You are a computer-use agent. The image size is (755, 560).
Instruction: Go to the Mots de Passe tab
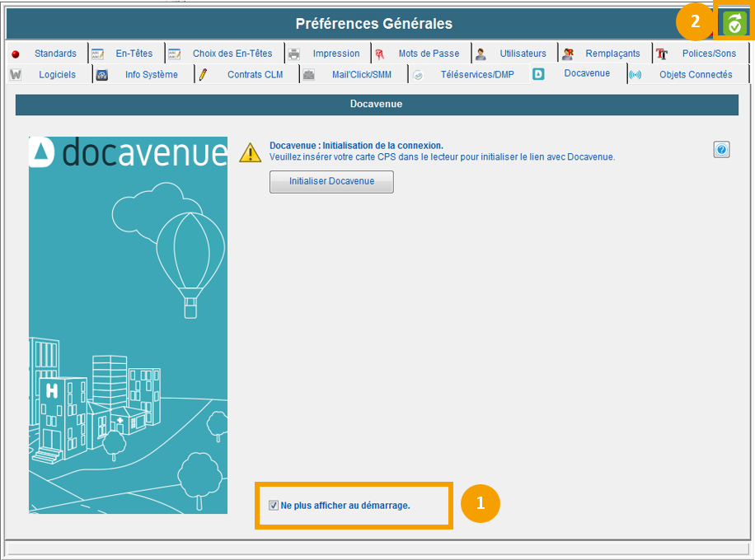tap(429, 54)
